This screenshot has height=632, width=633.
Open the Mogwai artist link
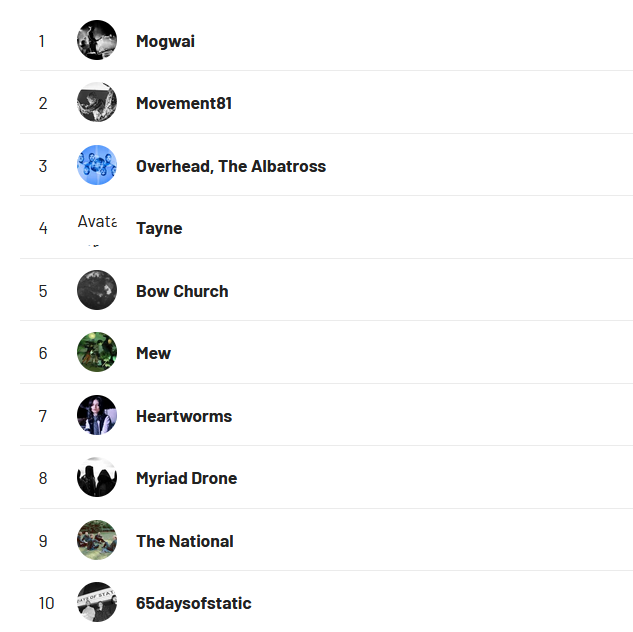(x=166, y=41)
